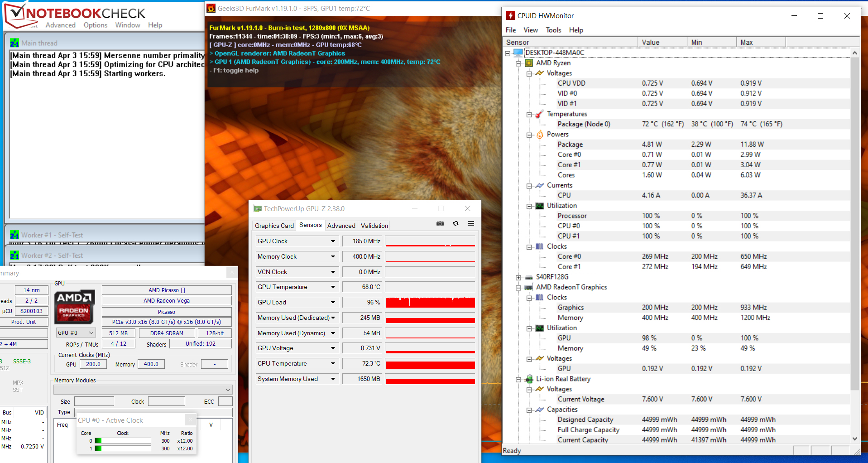Screen dimensions: 868x463
Task: Click the GPU Load history graph
Action: click(x=430, y=303)
